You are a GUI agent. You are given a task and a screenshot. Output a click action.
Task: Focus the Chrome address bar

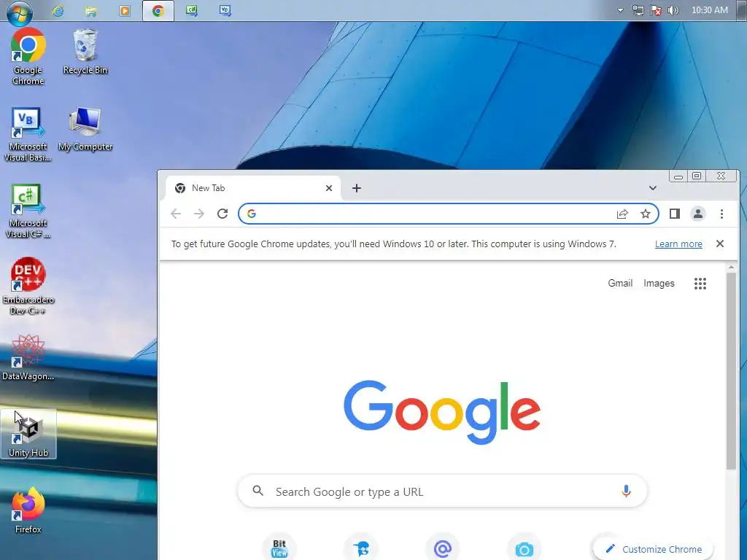(449, 214)
